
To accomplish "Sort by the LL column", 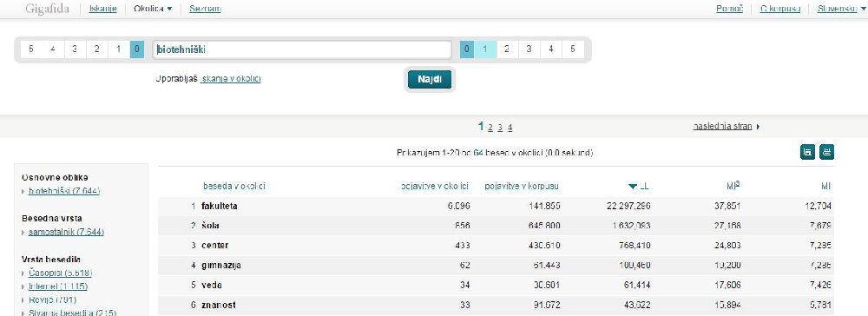I will [640, 187].
